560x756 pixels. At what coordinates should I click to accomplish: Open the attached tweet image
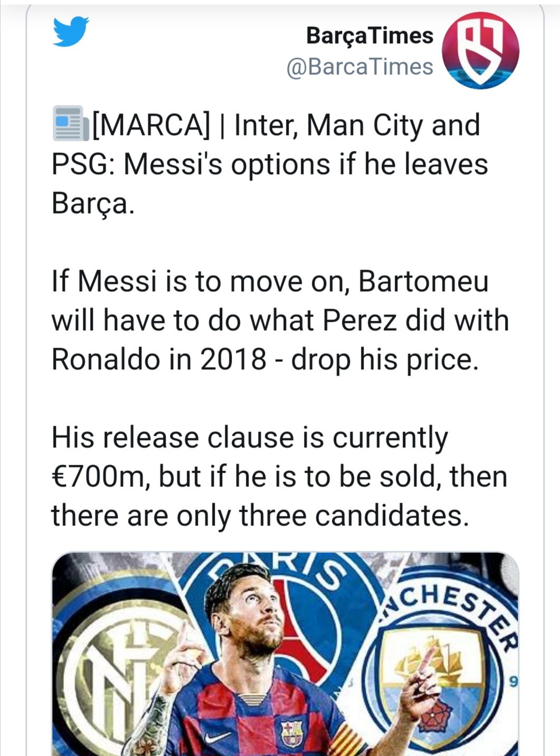(286, 654)
